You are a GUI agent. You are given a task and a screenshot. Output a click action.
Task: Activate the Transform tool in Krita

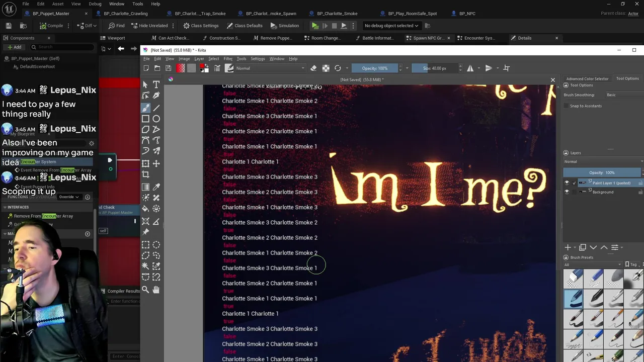(x=145, y=163)
